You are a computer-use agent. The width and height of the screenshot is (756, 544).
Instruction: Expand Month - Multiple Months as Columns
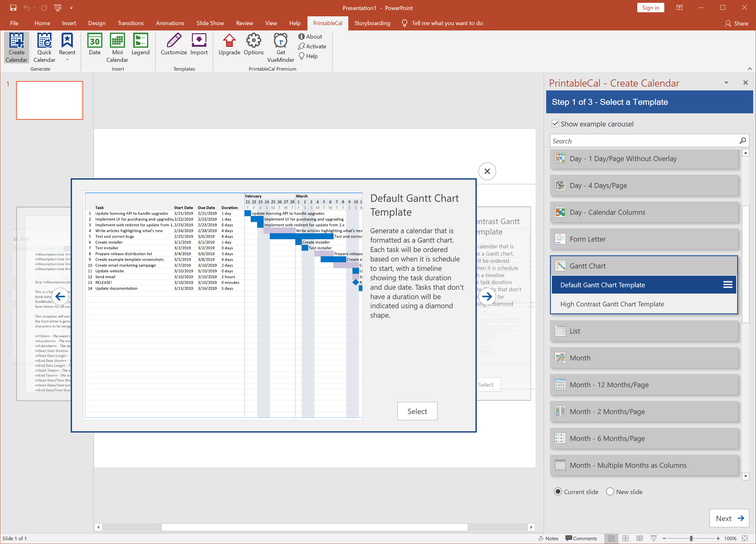(x=644, y=466)
